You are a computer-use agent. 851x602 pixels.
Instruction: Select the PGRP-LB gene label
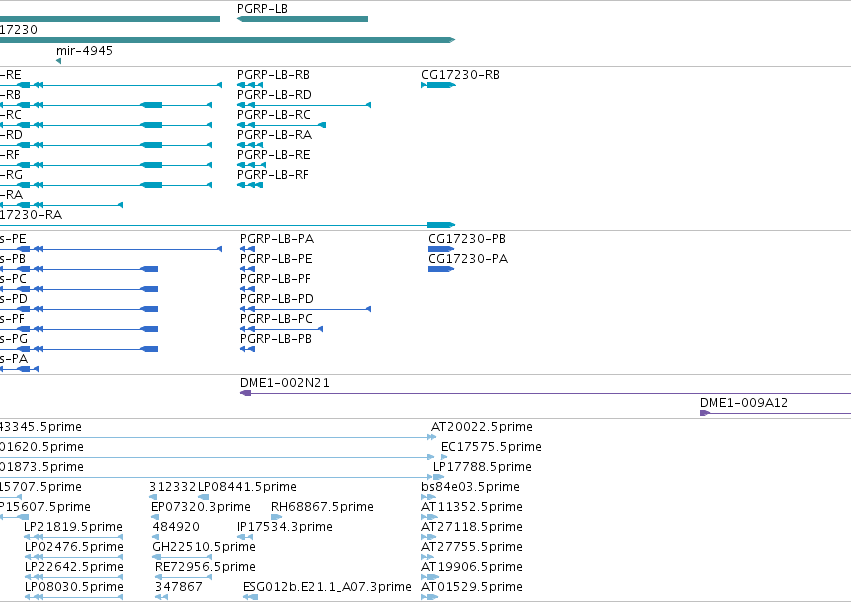[x=262, y=9]
